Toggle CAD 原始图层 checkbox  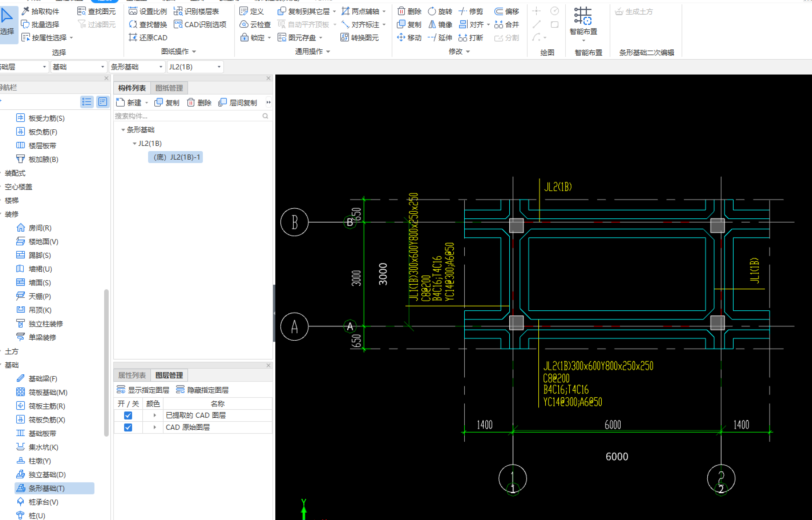128,427
